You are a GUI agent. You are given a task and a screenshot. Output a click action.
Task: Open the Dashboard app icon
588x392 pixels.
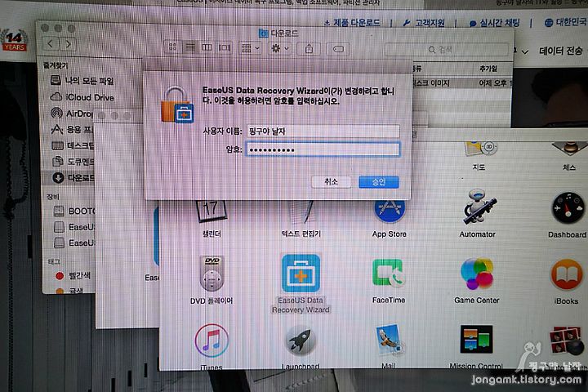568,208
